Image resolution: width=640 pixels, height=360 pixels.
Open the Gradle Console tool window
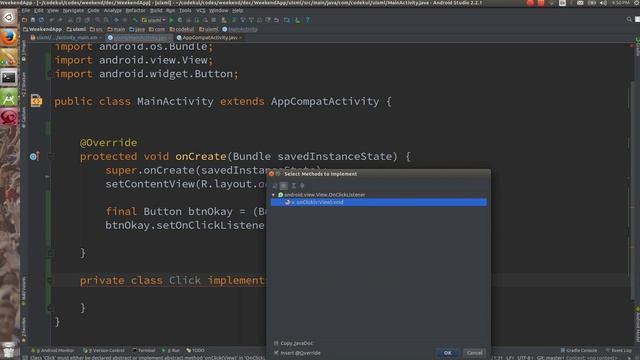tap(578, 350)
